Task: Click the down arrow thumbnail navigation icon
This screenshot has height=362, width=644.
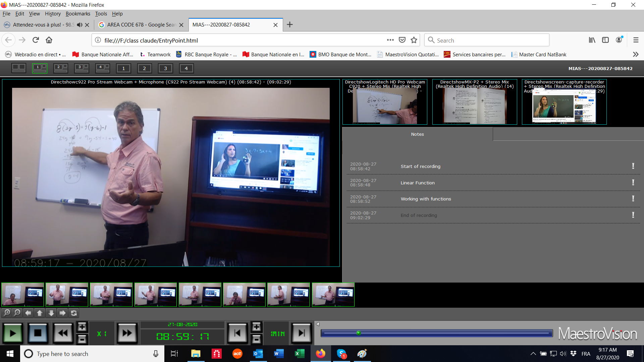Action: pyautogui.click(x=51, y=313)
